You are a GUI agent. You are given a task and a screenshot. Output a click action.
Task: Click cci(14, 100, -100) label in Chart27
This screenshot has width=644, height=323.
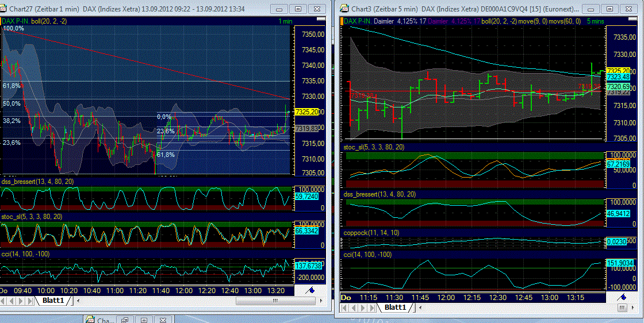(x=25, y=254)
